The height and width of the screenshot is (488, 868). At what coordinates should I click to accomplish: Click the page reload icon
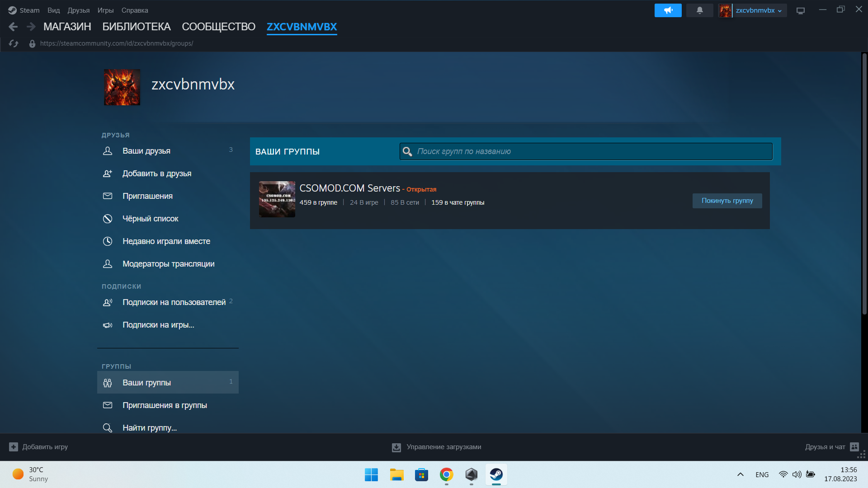[x=14, y=43]
